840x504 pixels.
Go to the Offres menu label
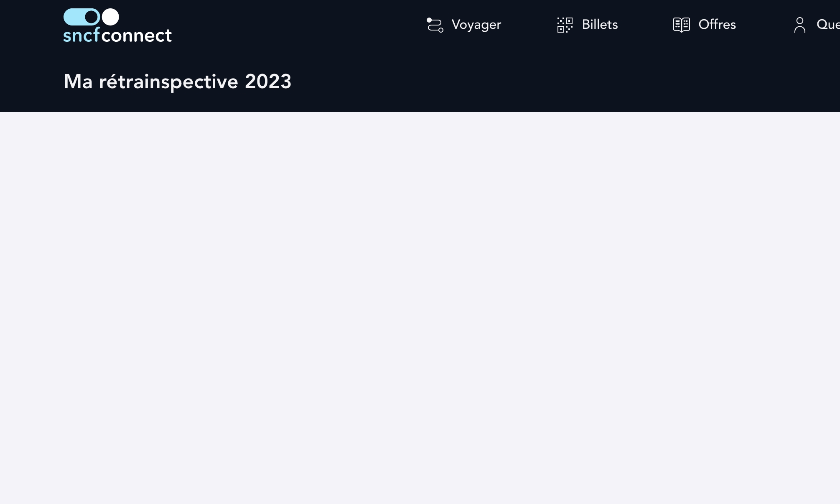click(x=717, y=25)
